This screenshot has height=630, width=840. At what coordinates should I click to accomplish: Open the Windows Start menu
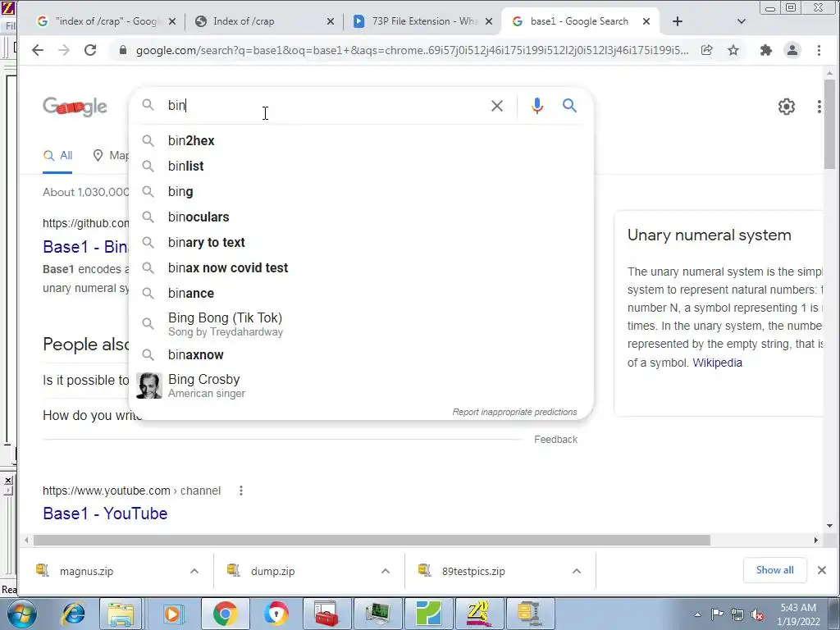pos(21,614)
